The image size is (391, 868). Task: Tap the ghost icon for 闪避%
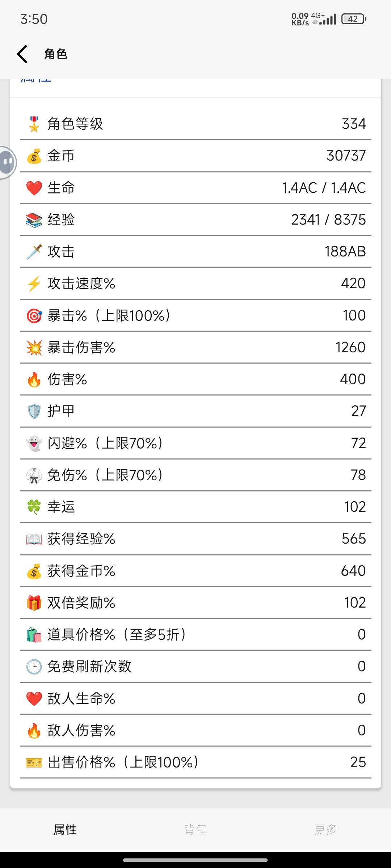(34, 443)
